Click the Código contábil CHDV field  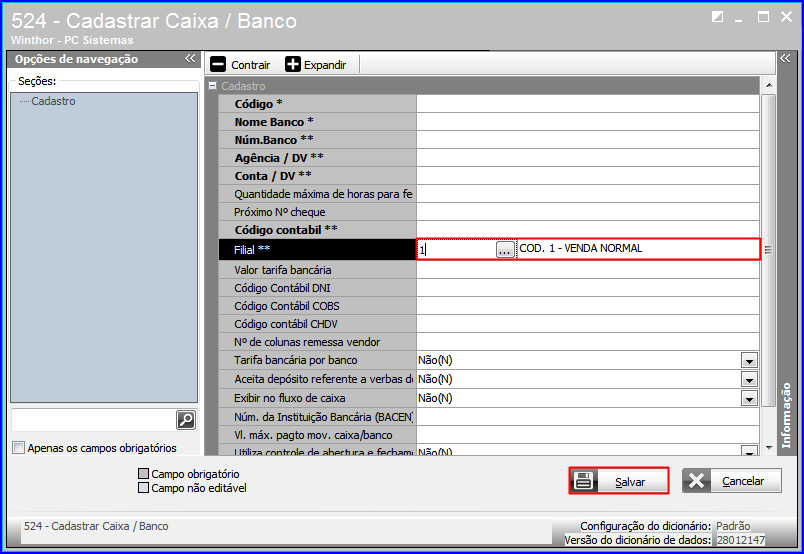pos(588,324)
